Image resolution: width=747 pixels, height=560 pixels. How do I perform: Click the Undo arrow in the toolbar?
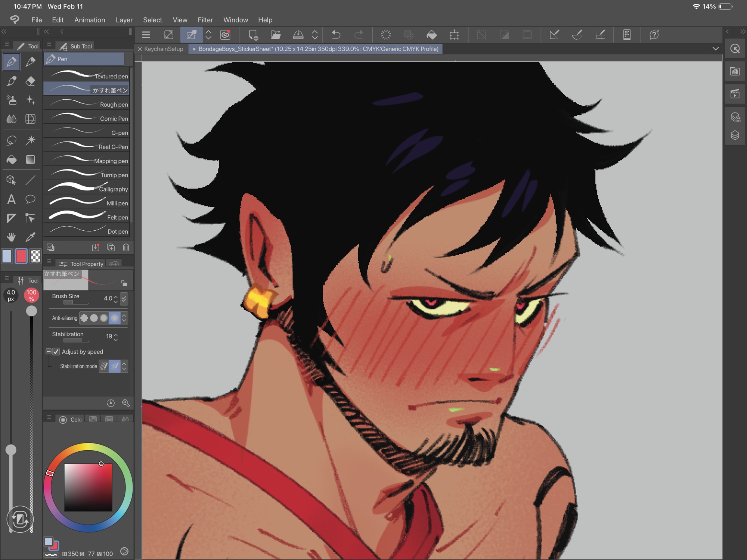(x=336, y=35)
